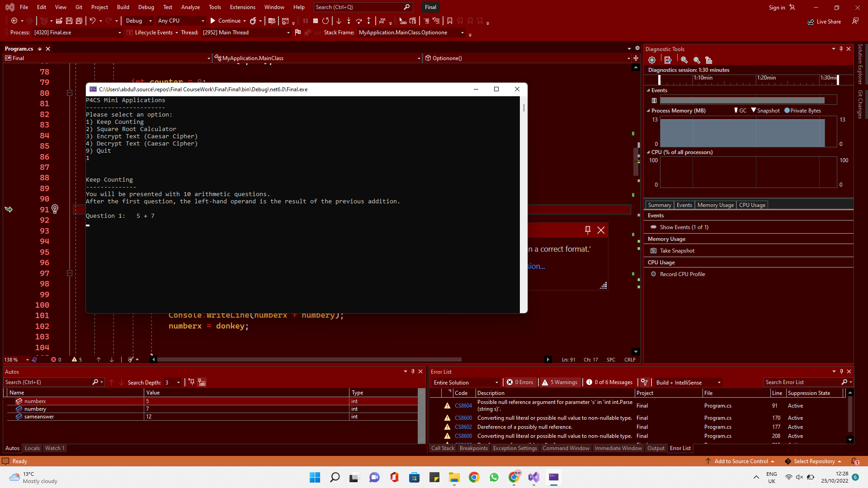
Task: Click the Take Snapshot link
Action: click(x=677, y=251)
